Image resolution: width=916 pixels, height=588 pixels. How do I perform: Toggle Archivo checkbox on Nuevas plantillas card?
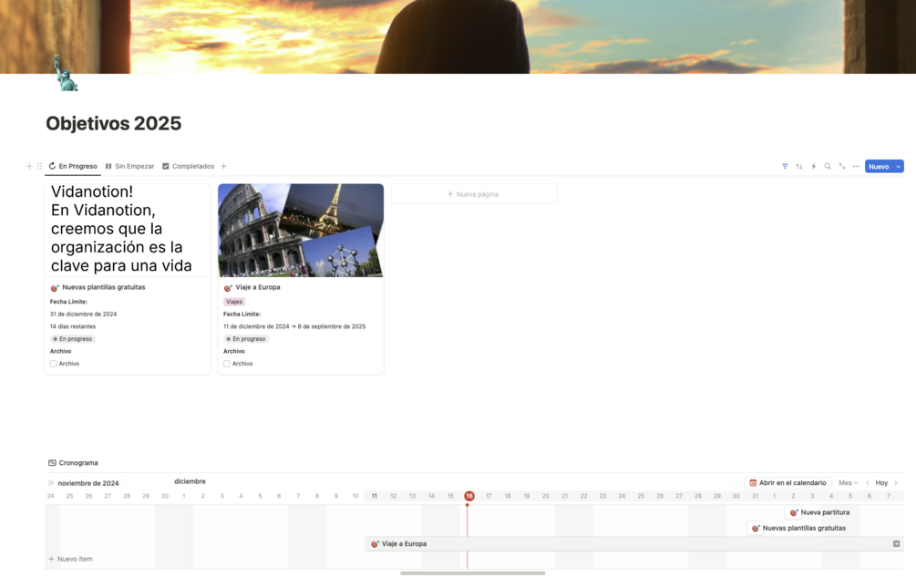[x=53, y=364]
